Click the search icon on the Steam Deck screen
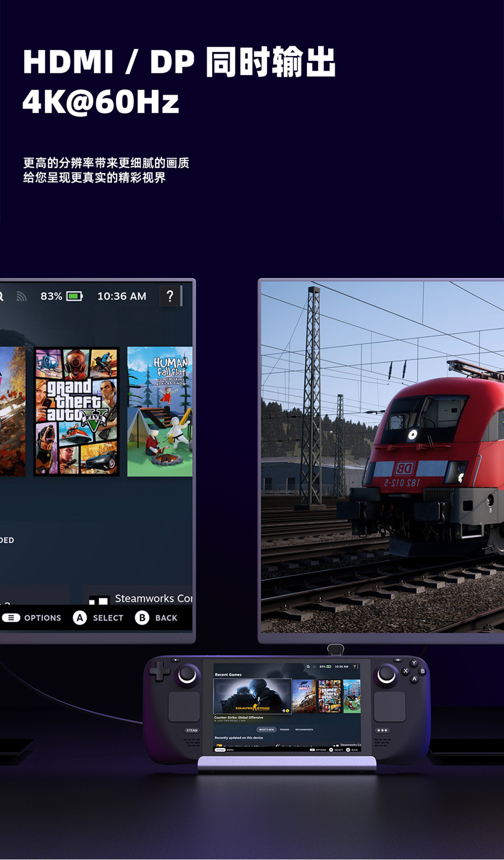Image resolution: width=504 pixels, height=860 pixels. pyautogui.click(x=308, y=667)
